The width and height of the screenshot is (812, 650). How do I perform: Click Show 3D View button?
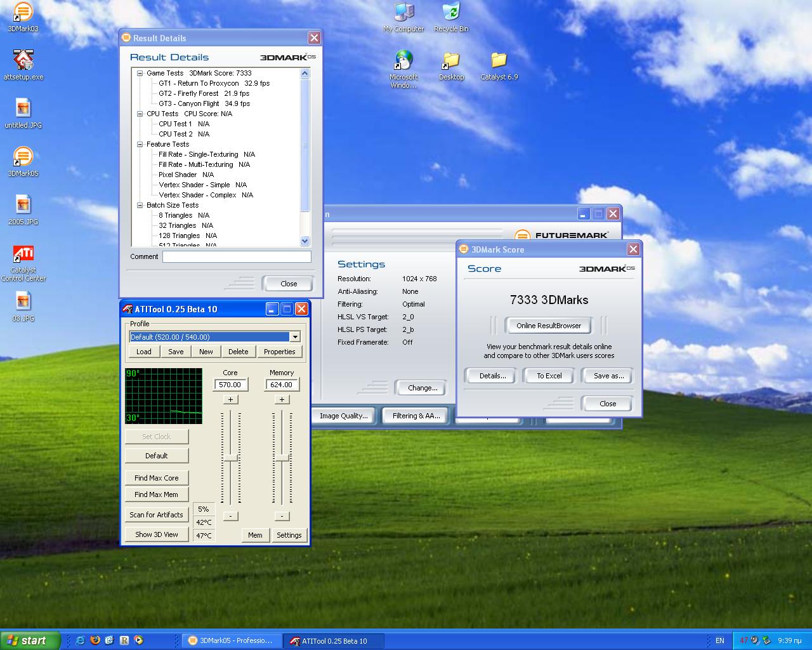click(157, 534)
